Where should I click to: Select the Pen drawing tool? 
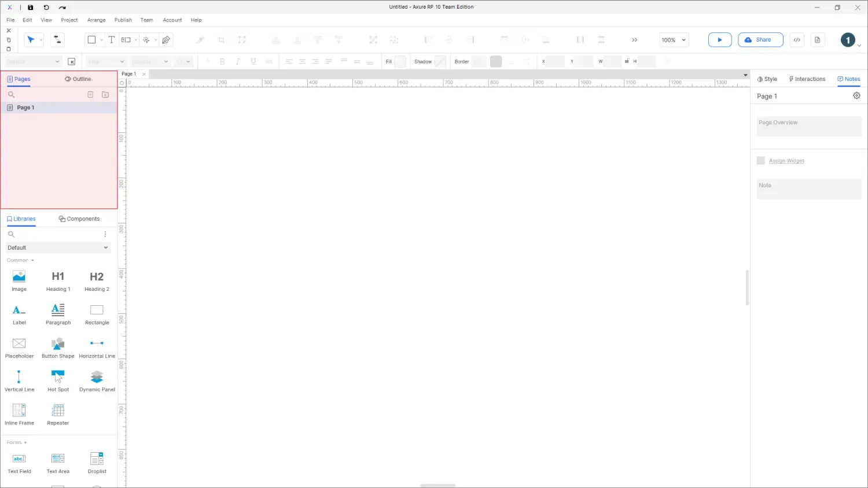point(166,40)
